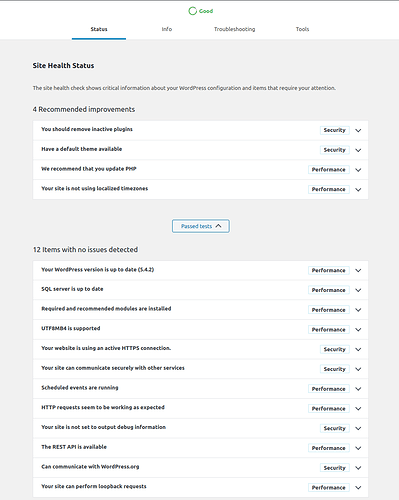Go to the Tools tab
The height and width of the screenshot is (500, 399).
pos(302,29)
